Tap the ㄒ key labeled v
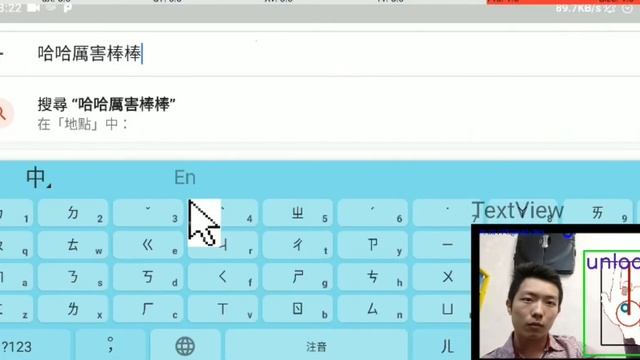Viewport: 640px width, 360px height. click(x=223, y=309)
